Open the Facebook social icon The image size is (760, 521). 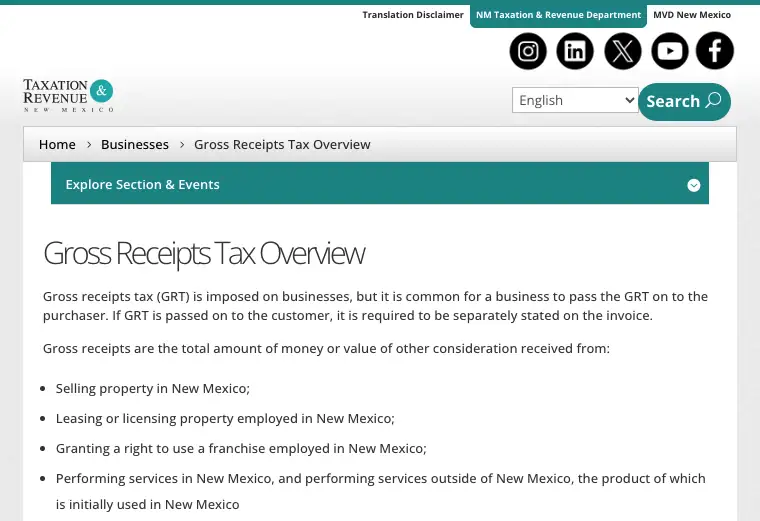tap(715, 51)
